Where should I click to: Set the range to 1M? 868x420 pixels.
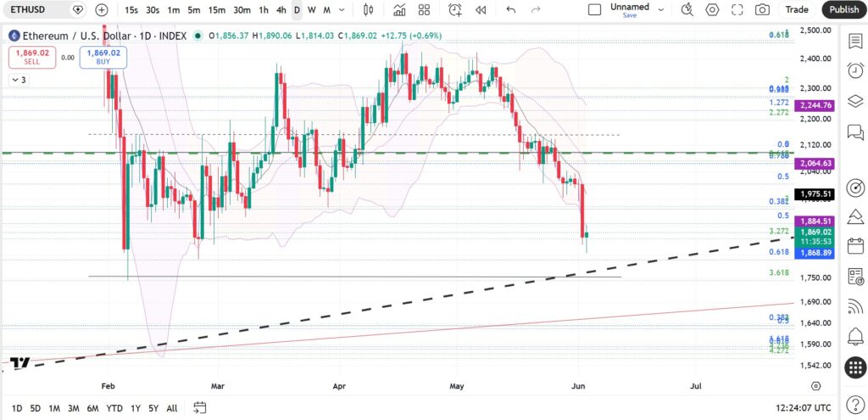pyautogui.click(x=54, y=408)
